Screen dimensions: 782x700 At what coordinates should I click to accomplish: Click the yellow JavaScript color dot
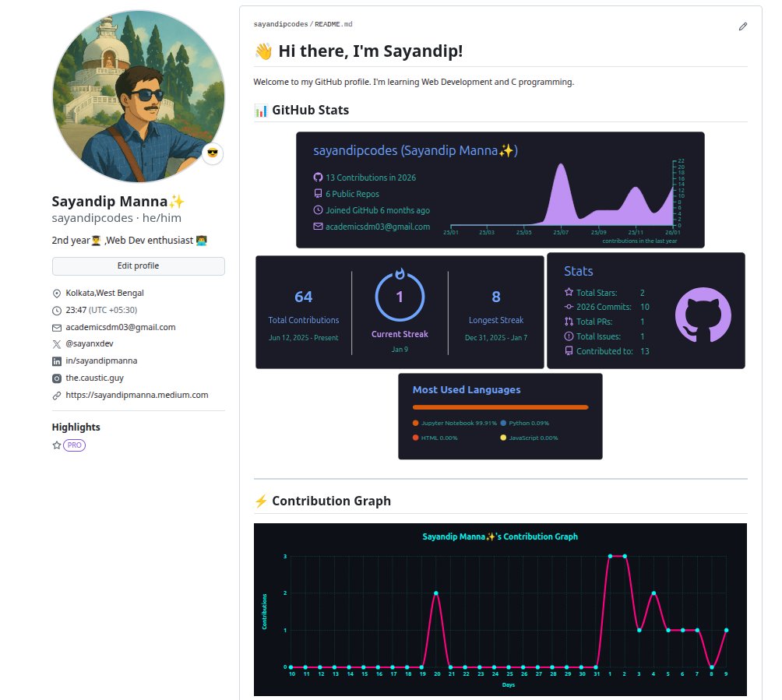tap(503, 438)
